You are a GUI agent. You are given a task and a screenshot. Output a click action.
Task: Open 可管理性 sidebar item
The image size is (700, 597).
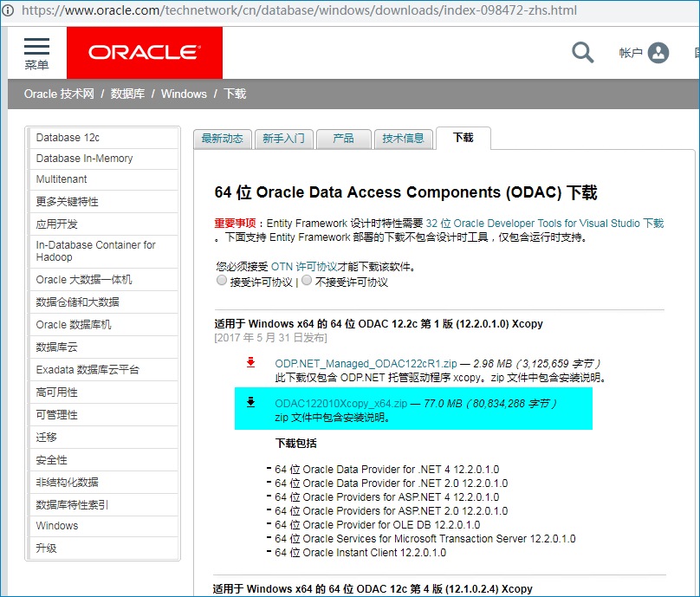104,415
